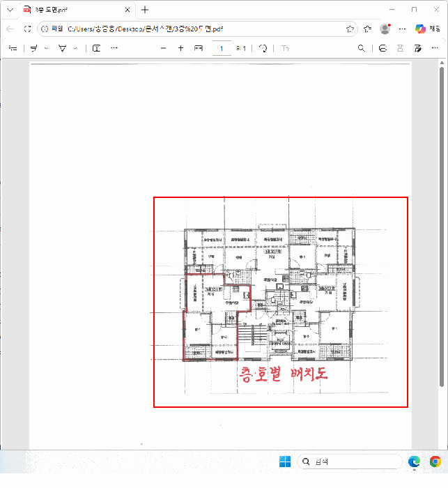The image size is (448, 488).
Task: Select the 3층 도면.pdf browser tab
Action: [78, 10]
